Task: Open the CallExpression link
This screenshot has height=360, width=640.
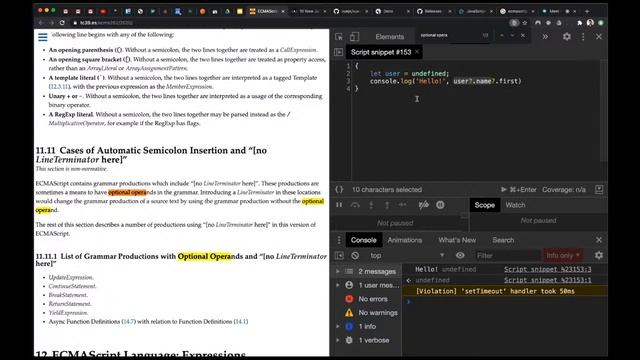Action: pos(298,50)
